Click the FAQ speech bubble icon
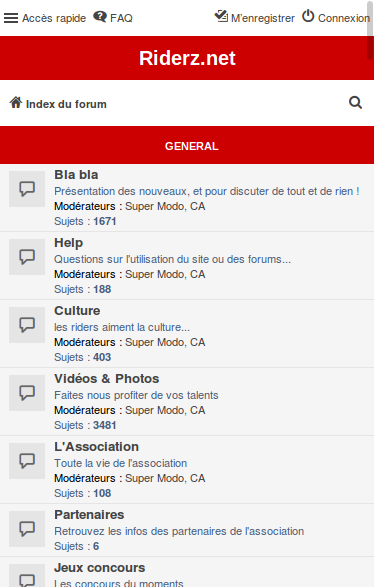374x587 pixels. (100, 17)
